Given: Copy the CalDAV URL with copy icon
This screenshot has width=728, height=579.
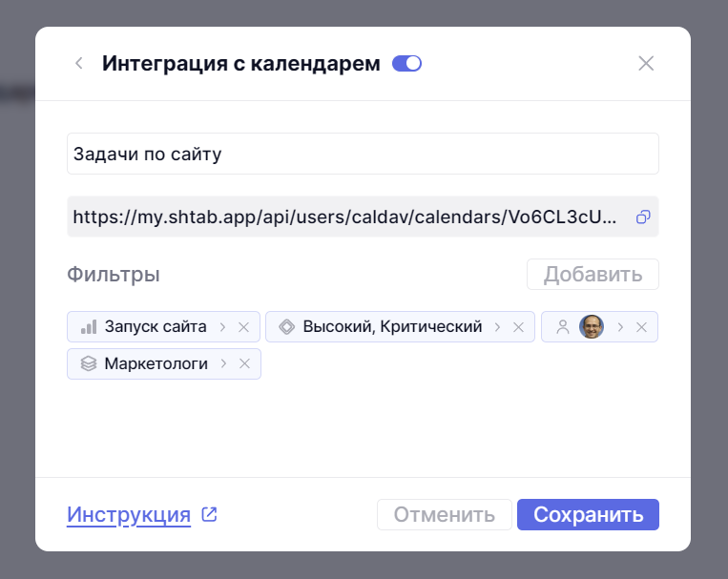Looking at the screenshot, I should [643, 217].
